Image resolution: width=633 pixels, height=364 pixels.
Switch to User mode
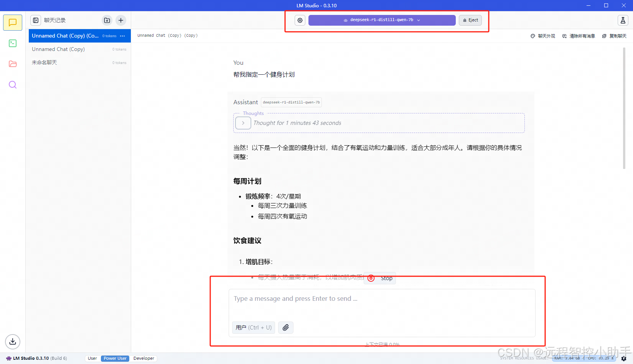click(x=92, y=359)
